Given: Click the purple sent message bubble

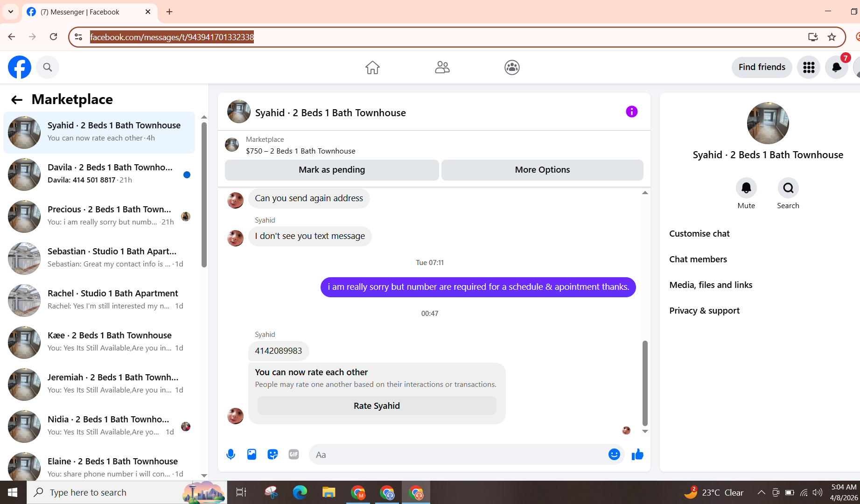Looking at the screenshot, I should [x=478, y=287].
